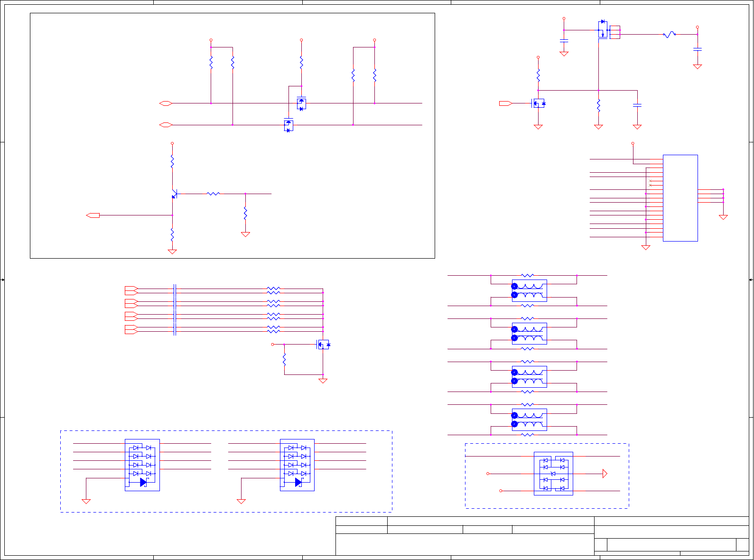This screenshot has width=754, height=560.
Task: Click the lower bus port in the large box
Action: click(166, 125)
